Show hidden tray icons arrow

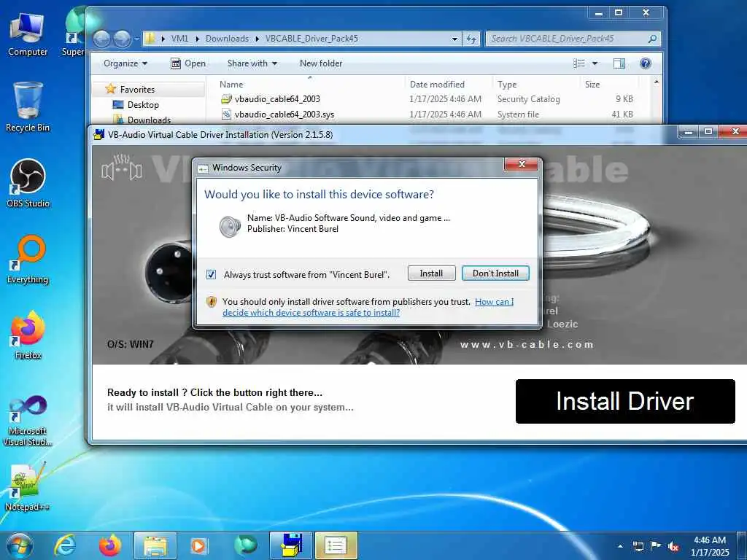coord(620,546)
